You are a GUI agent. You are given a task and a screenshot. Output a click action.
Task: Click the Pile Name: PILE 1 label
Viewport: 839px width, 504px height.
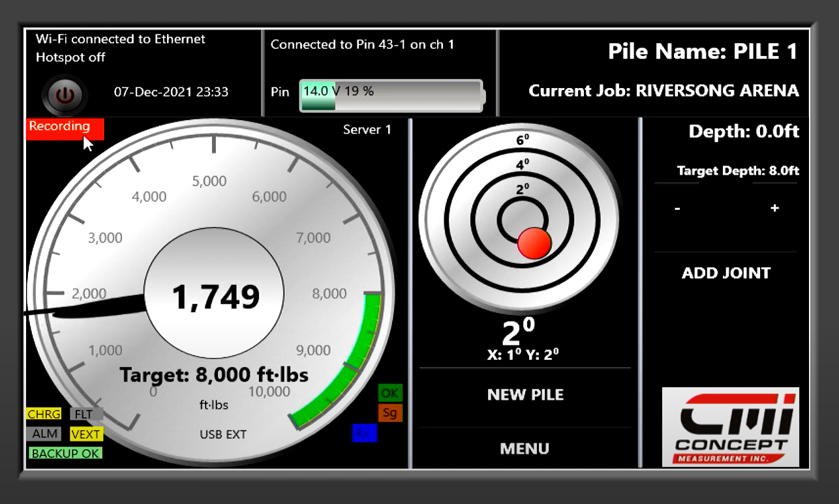click(x=702, y=52)
